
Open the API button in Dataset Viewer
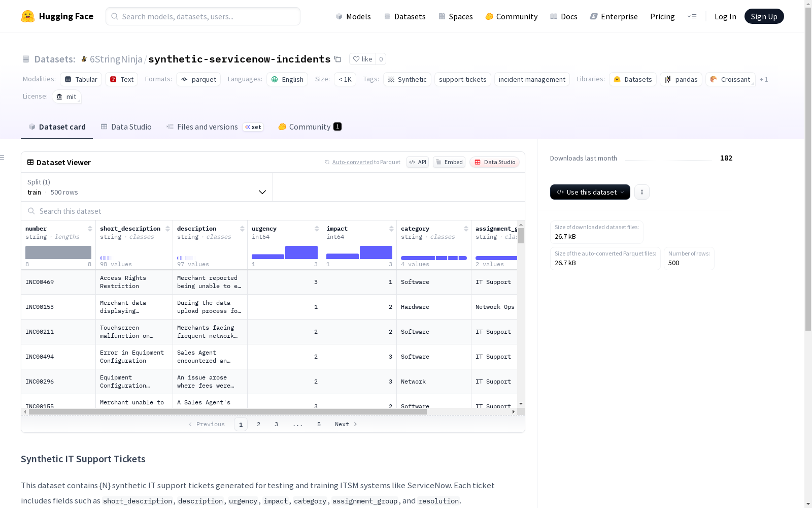coord(418,162)
